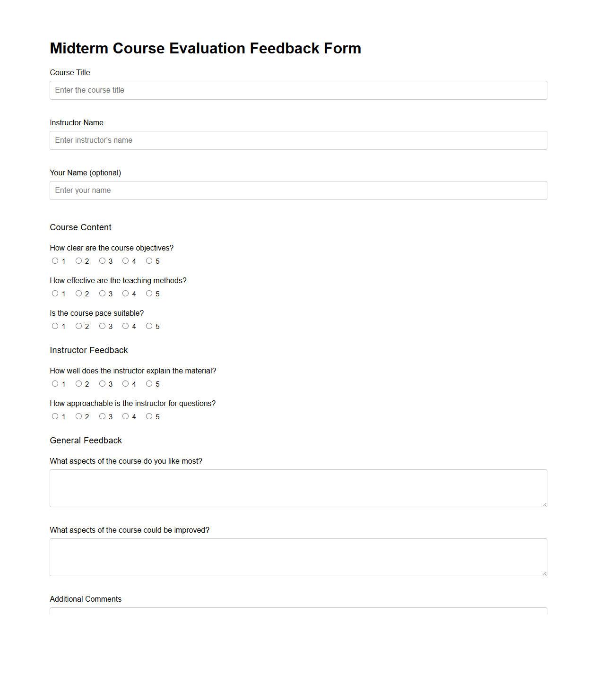This screenshot has width=597, height=700.
Task: Select rating 1 for teaching methods effectiveness
Action: click(x=55, y=293)
